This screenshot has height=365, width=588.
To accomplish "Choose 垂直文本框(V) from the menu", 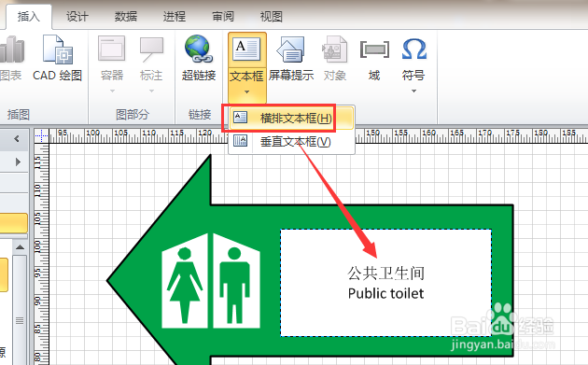I will tap(291, 142).
